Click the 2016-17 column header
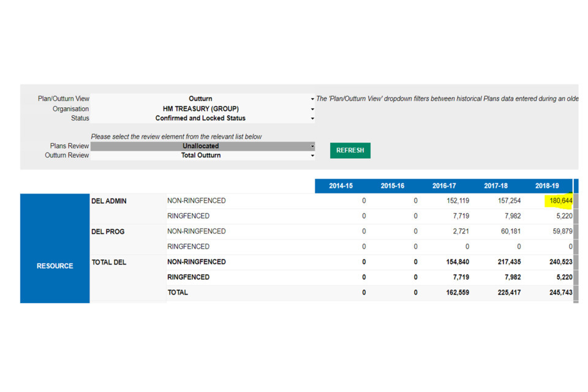This screenshot has height=392, width=588. [x=443, y=186]
